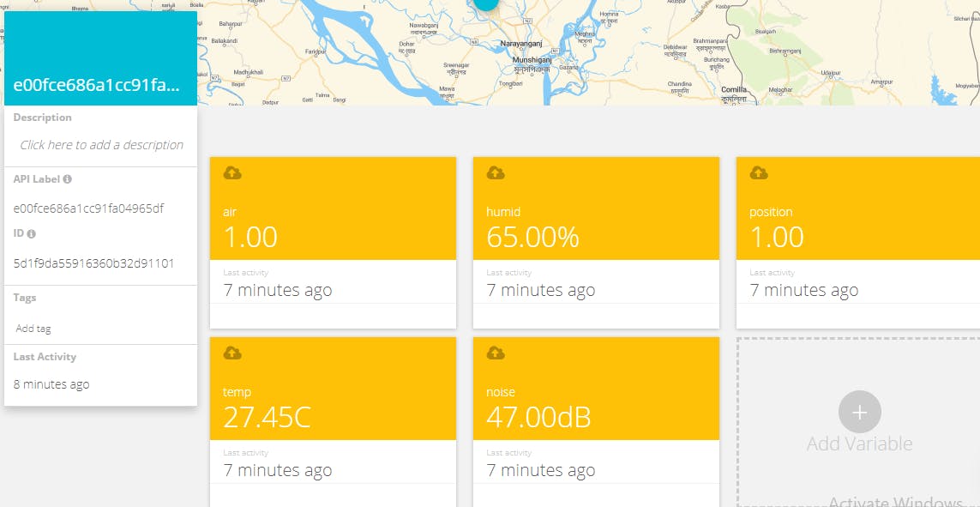Click the cloud upload icon on humid card
The height and width of the screenshot is (507, 980).
click(496, 173)
